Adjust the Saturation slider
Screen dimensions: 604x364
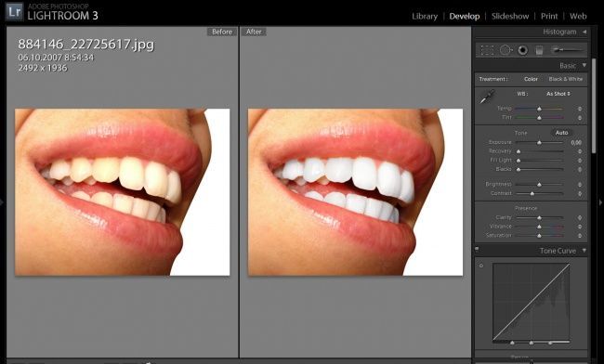[x=539, y=236]
